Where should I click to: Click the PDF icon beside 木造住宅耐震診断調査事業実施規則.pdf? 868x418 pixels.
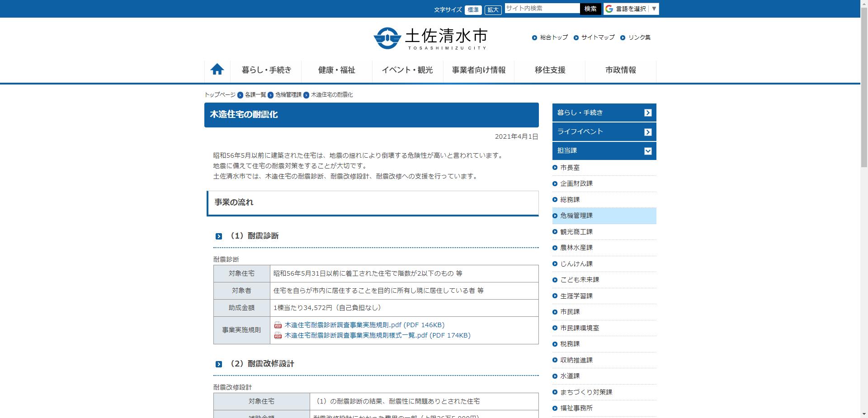[278, 324]
